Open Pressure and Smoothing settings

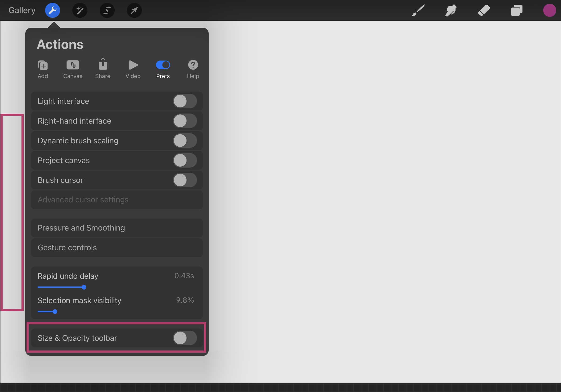(x=117, y=228)
